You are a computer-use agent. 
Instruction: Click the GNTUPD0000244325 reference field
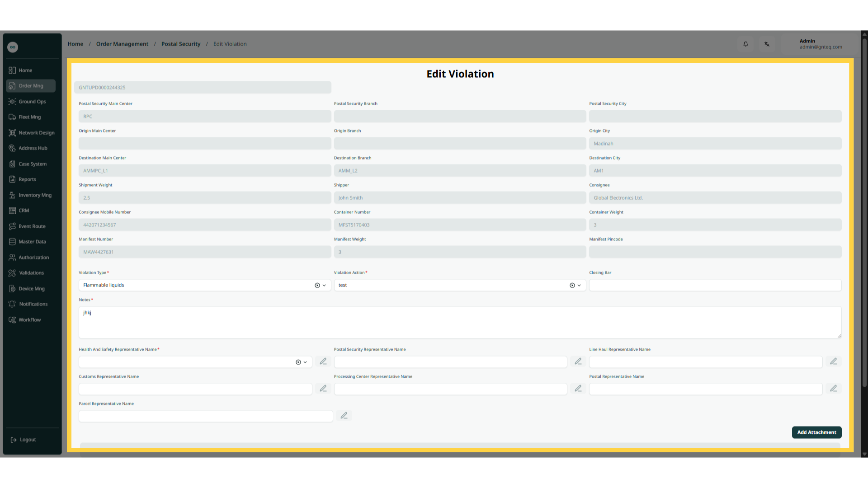[203, 88]
